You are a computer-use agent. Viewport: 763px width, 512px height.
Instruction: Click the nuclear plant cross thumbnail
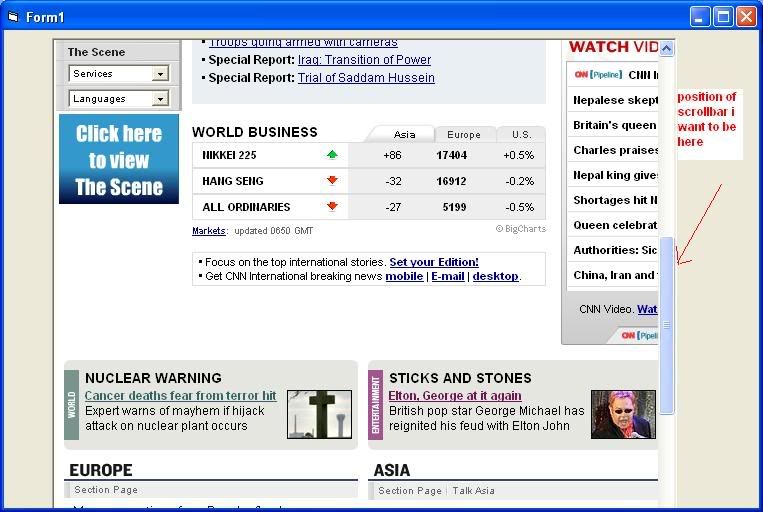(319, 414)
